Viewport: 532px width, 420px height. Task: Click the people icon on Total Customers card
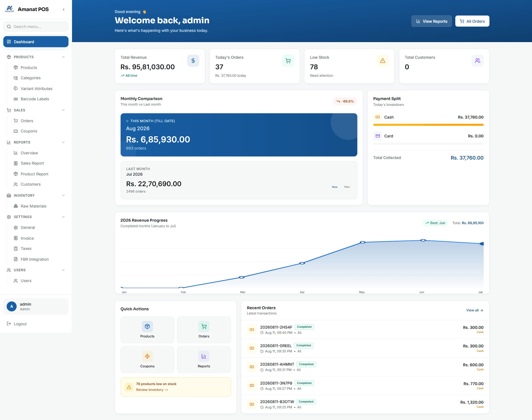tap(477, 61)
